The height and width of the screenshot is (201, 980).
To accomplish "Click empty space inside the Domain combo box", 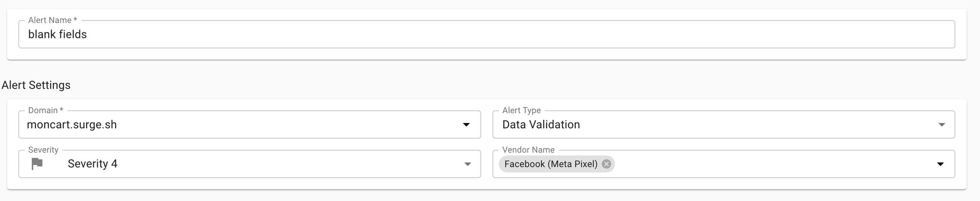I will pyautogui.click(x=287, y=125).
